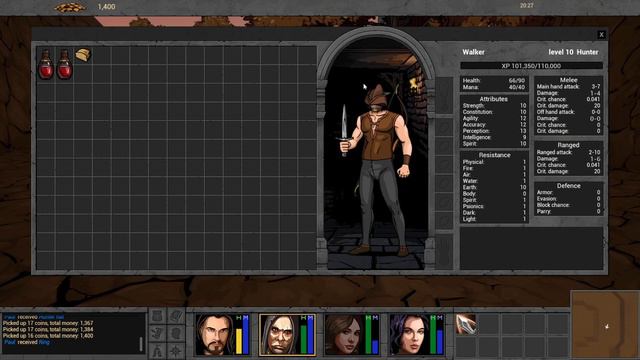Click the hunter character figure

tap(378, 169)
